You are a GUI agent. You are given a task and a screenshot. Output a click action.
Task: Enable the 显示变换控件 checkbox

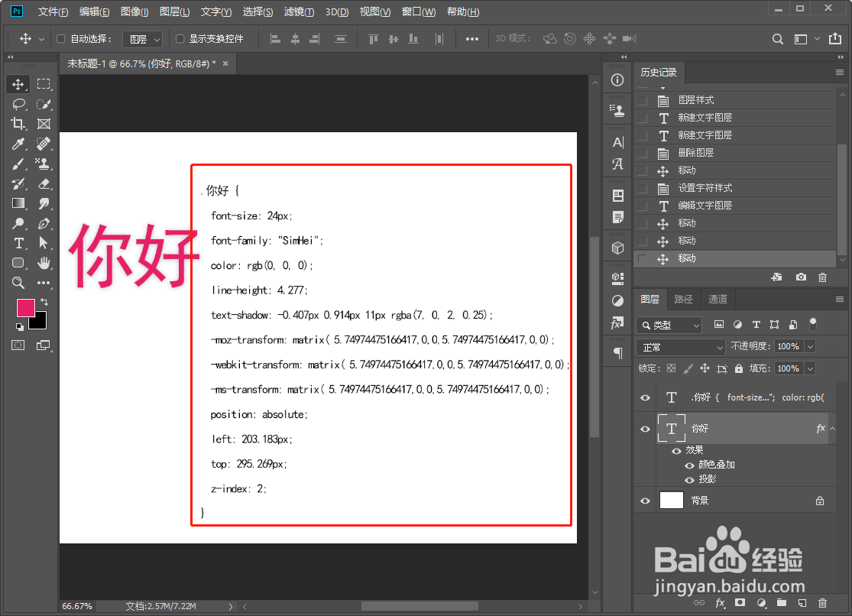coord(180,39)
